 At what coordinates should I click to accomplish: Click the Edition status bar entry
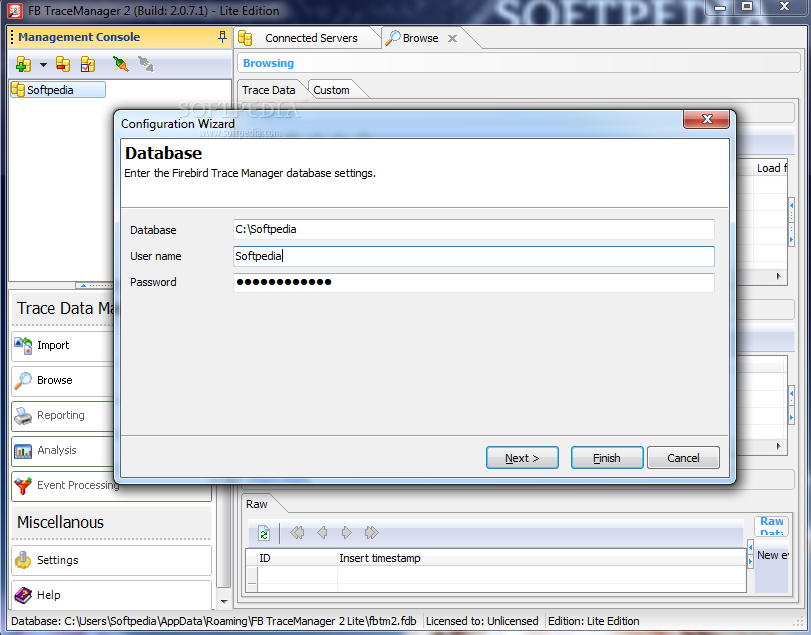(593, 621)
